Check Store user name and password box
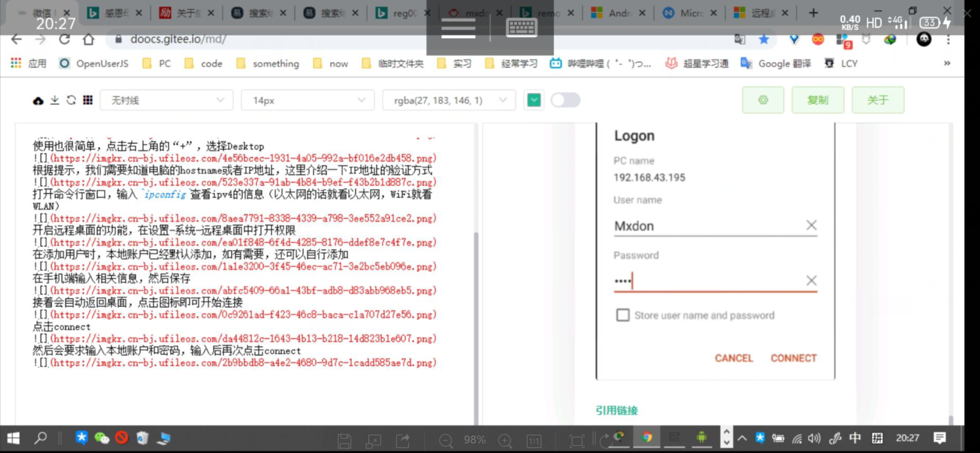Image resolution: width=980 pixels, height=453 pixels. tap(623, 315)
